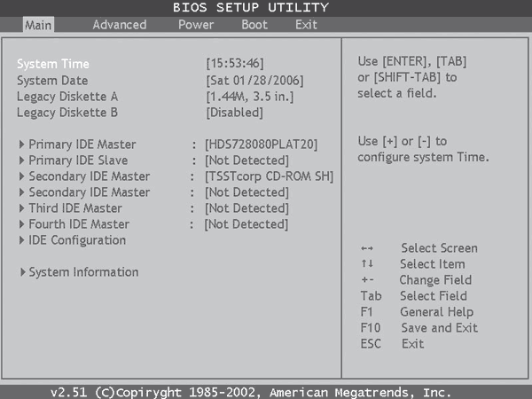This screenshot has width=532, height=399.
Task: Select the Exit menu tab
Action: 306,25
